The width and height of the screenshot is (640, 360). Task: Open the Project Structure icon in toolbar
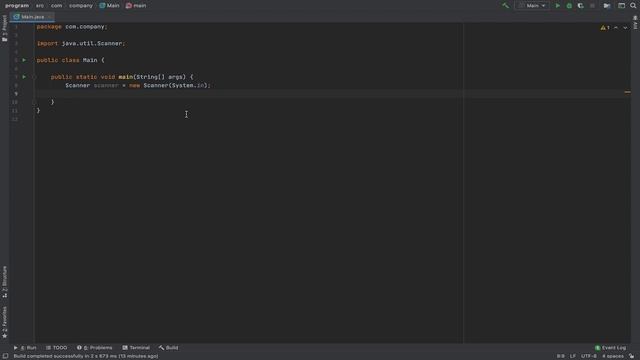(607, 6)
